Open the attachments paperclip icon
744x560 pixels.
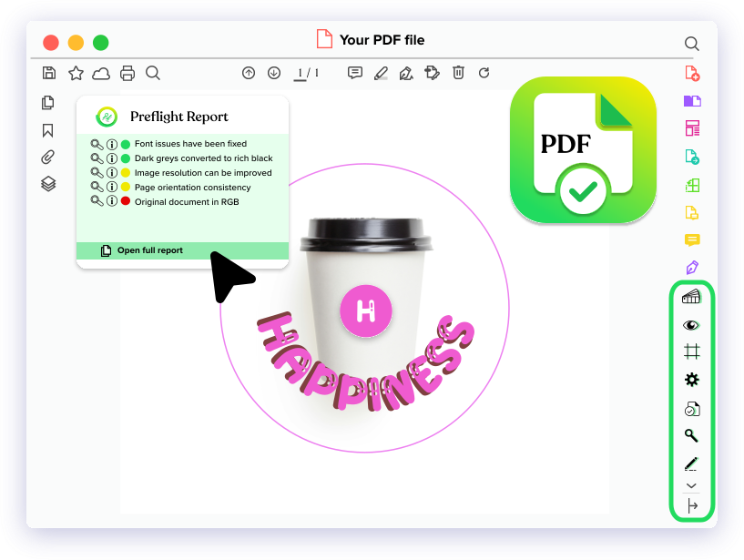coord(48,157)
